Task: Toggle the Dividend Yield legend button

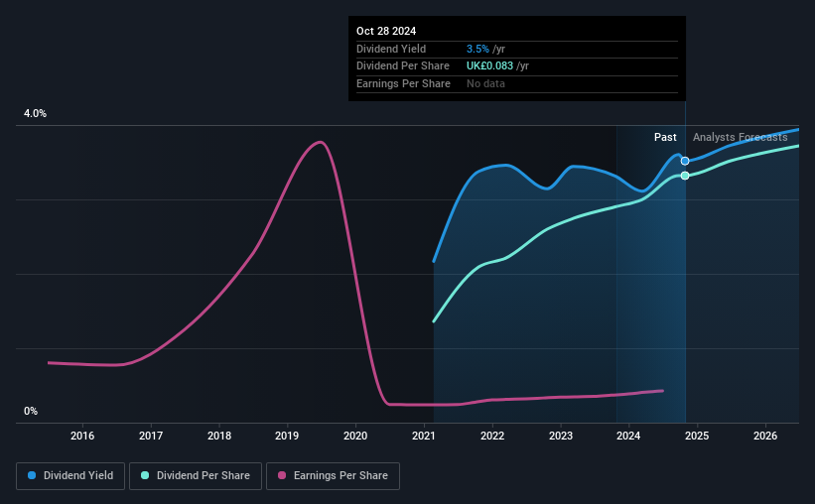Action: click(70, 476)
